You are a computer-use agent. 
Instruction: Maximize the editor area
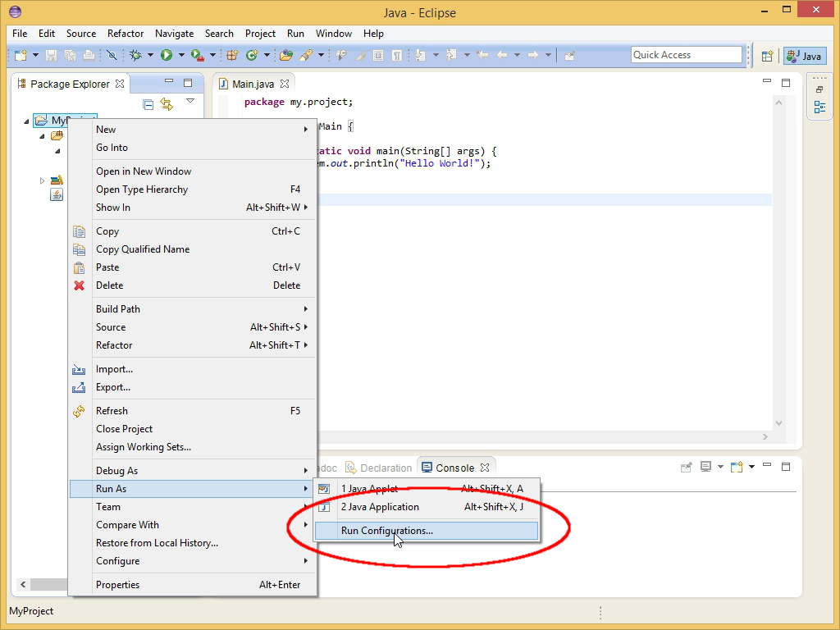[786, 83]
